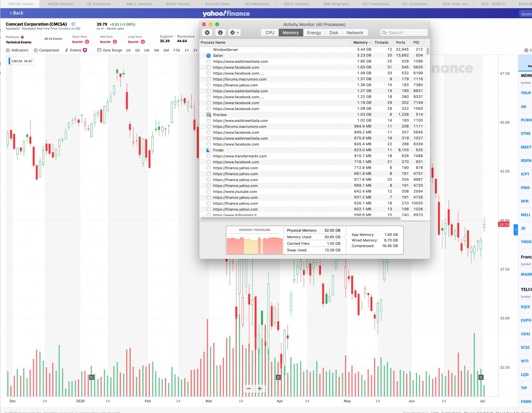Click the horizontal scrollbar under process list
The height and width of the screenshot is (413, 532).
300,218
